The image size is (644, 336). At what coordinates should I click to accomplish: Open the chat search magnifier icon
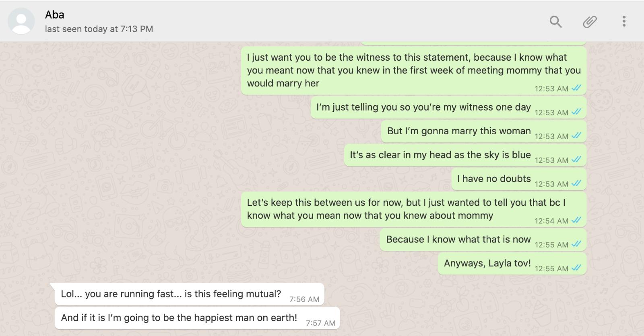[x=555, y=21]
